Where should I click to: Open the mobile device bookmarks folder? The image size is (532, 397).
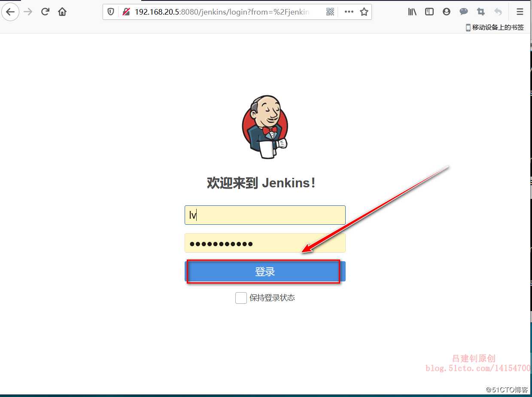tap(495, 27)
